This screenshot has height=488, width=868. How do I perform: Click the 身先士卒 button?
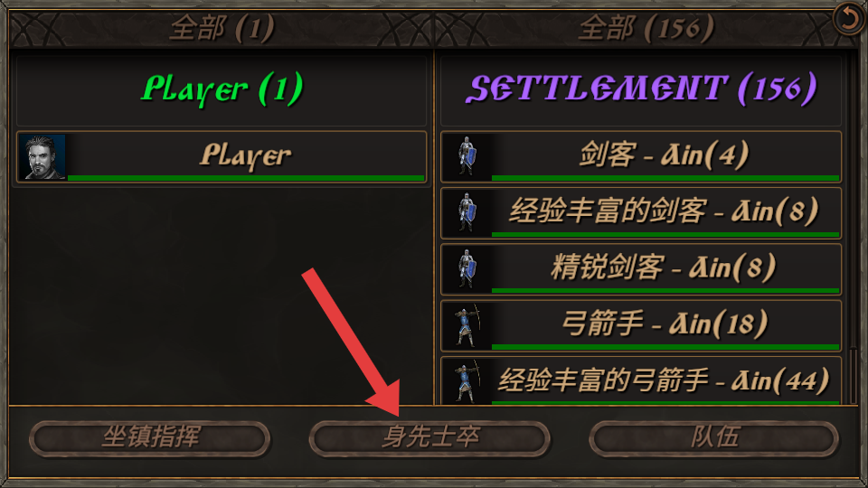[430, 438]
